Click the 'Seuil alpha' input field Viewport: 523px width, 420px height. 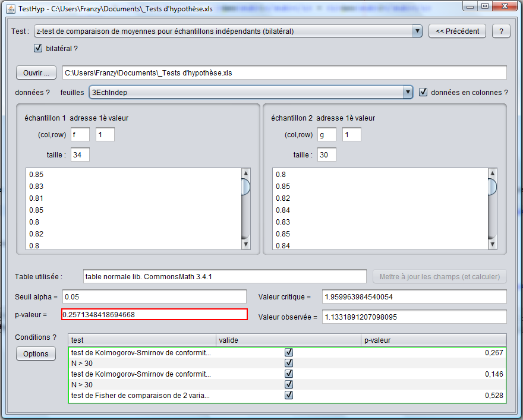(x=154, y=296)
